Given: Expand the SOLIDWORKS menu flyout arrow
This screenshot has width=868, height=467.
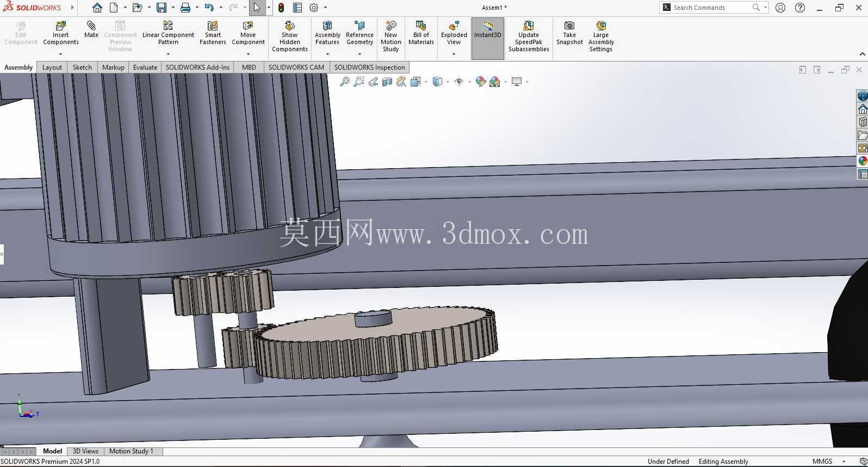Looking at the screenshot, I should click(x=72, y=8).
